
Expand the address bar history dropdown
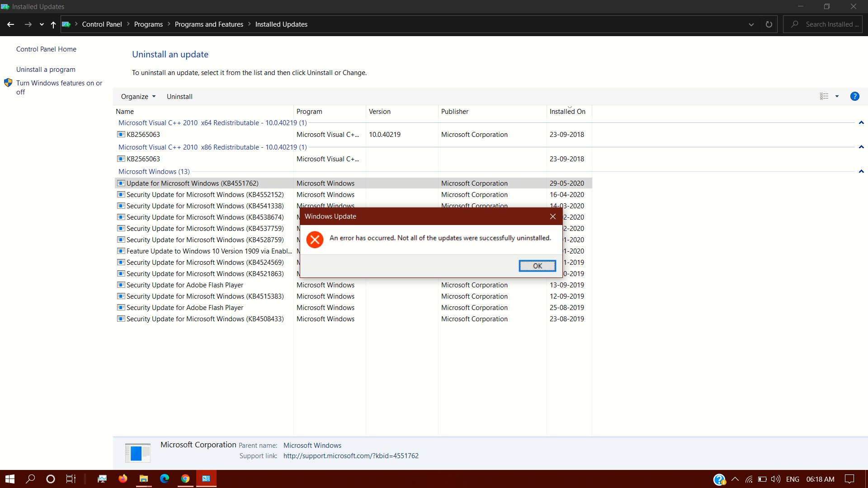pos(751,24)
